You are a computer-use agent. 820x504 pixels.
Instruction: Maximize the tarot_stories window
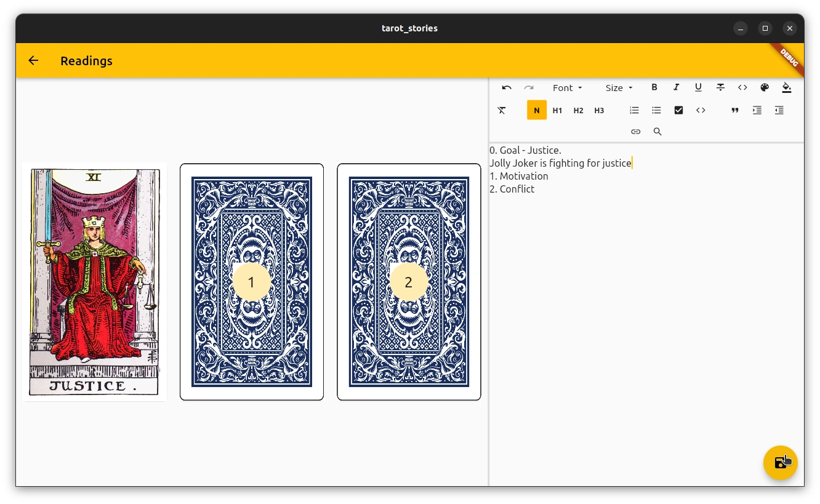click(x=765, y=28)
